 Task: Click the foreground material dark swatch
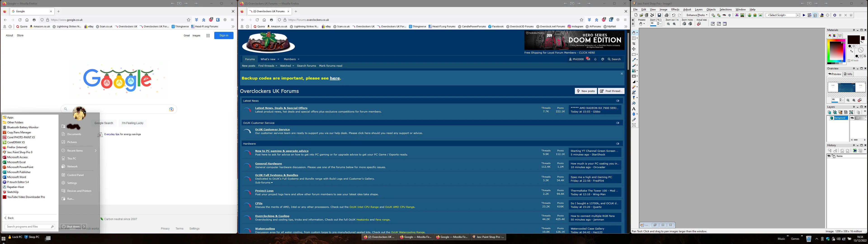[853, 40]
